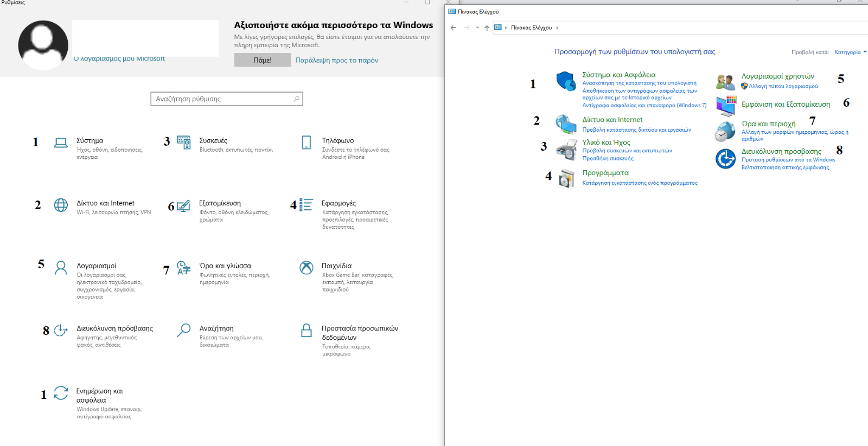Image resolution: width=868 pixels, height=446 pixels.
Task: Click the Control Panel forward arrow
Action: coord(467,28)
